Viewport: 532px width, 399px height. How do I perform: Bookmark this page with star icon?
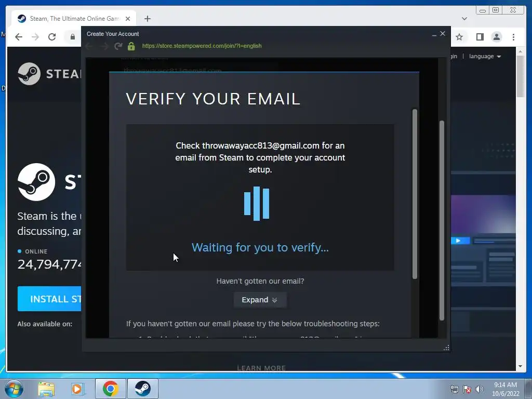tap(459, 37)
